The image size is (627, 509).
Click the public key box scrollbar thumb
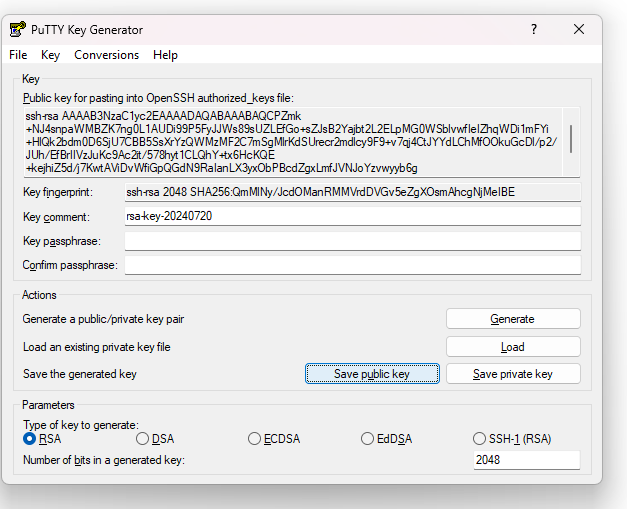click(571, 139)
